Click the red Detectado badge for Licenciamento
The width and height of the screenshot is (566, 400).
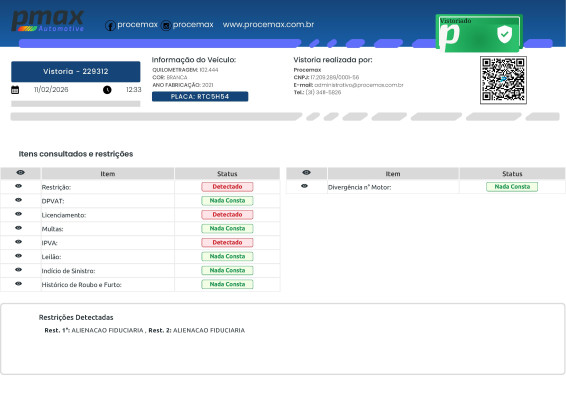pos(227,214)
